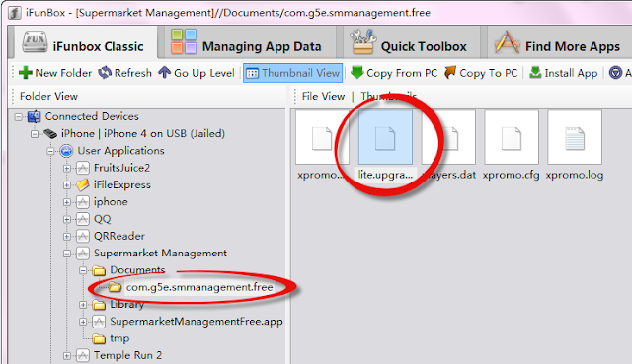Click the Refresh arrows icon
632x364 pixels.
(x=105, y=73)
